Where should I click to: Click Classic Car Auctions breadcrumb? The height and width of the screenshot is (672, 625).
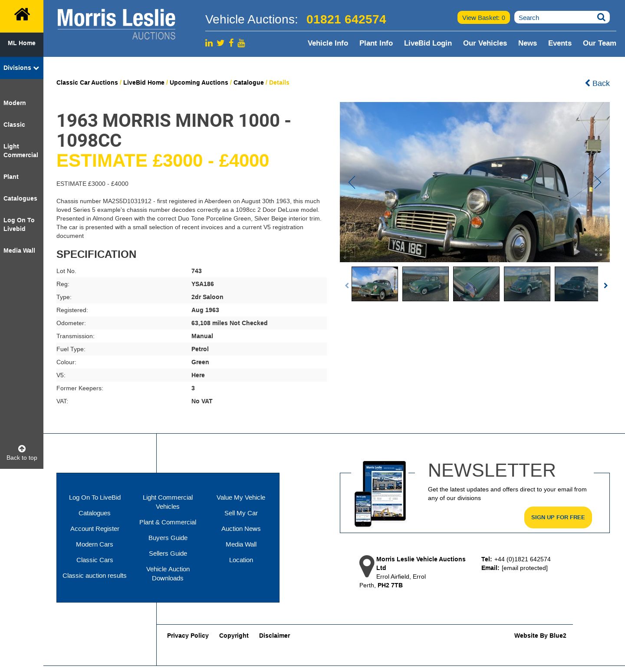(87, 82)
